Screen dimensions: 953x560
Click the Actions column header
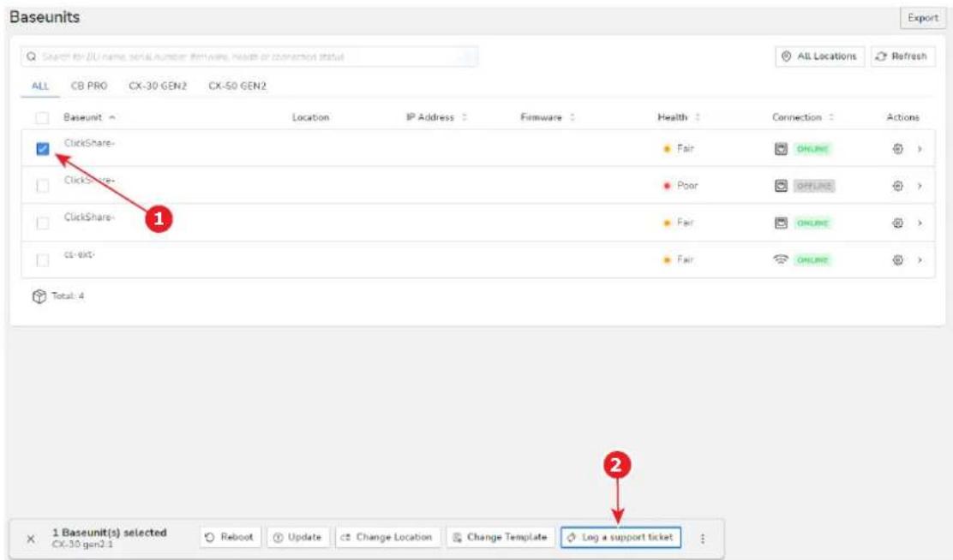click(902, 117)
